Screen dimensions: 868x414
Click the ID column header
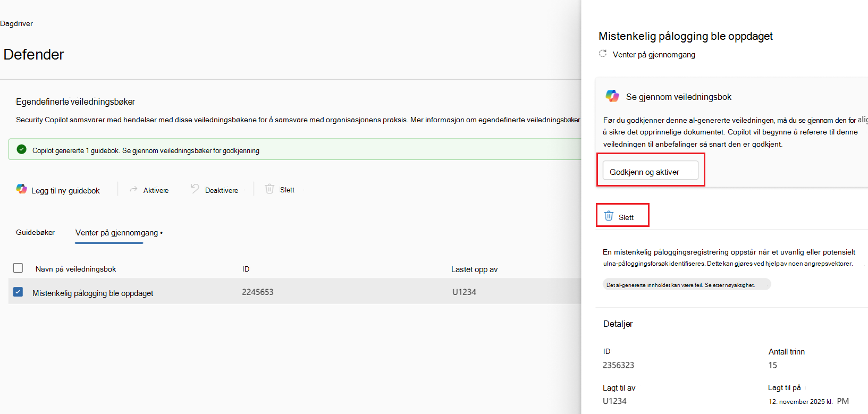[x=246, y=269]
